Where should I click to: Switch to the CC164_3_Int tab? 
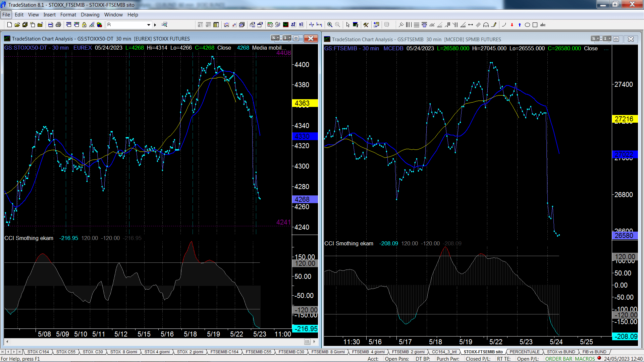pyautogui.click(x=444, y=352)
